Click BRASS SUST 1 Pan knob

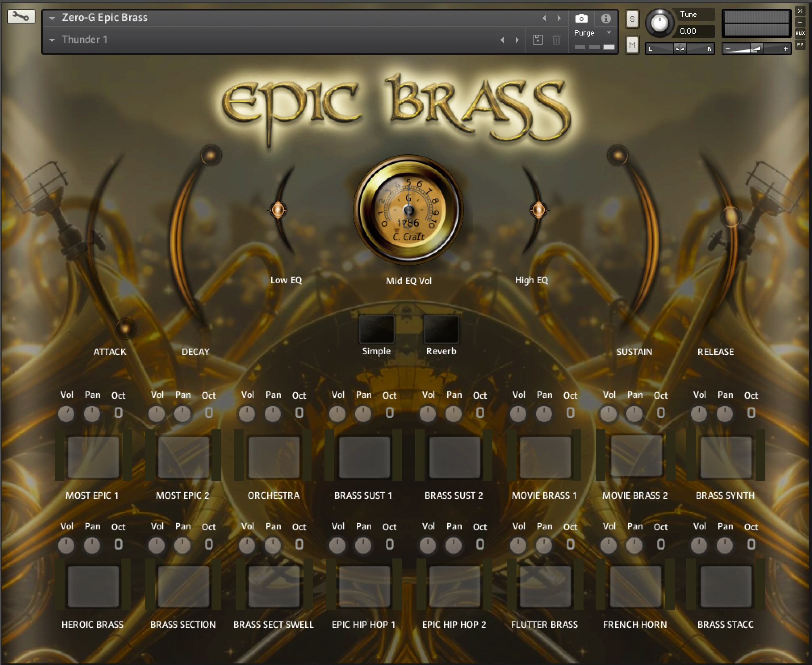(363, 414)
